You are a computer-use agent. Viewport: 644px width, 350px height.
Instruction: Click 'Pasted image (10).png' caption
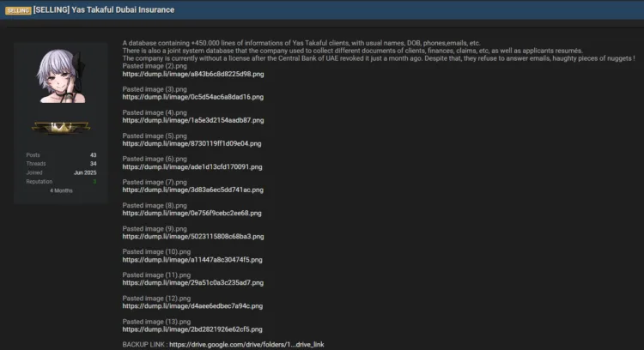coord(156,252)
